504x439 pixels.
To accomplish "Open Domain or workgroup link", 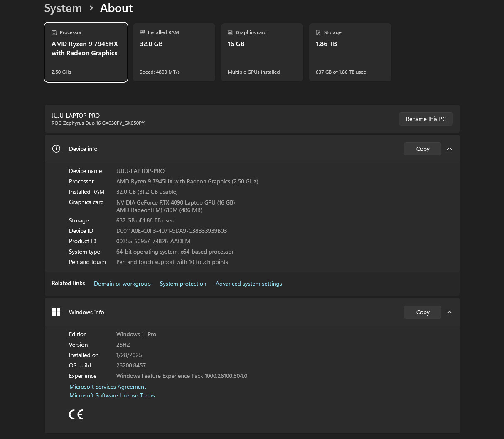I will [122, 284].
